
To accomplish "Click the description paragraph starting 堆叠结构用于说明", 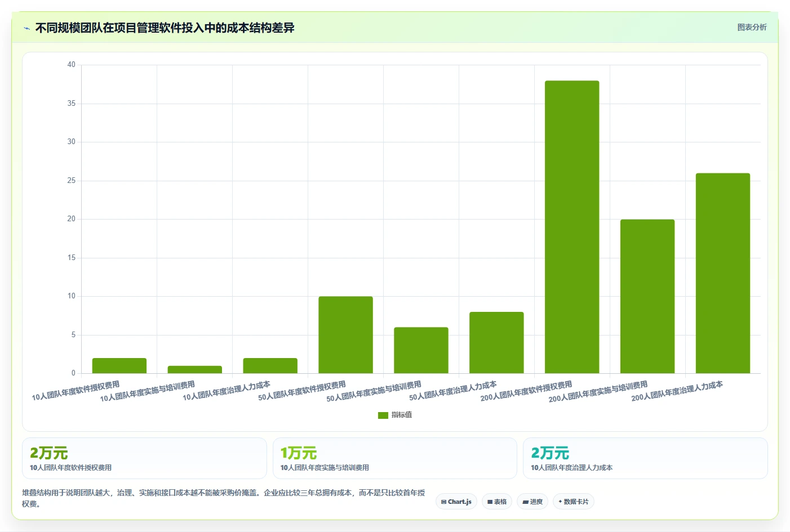I will (224, 498).
